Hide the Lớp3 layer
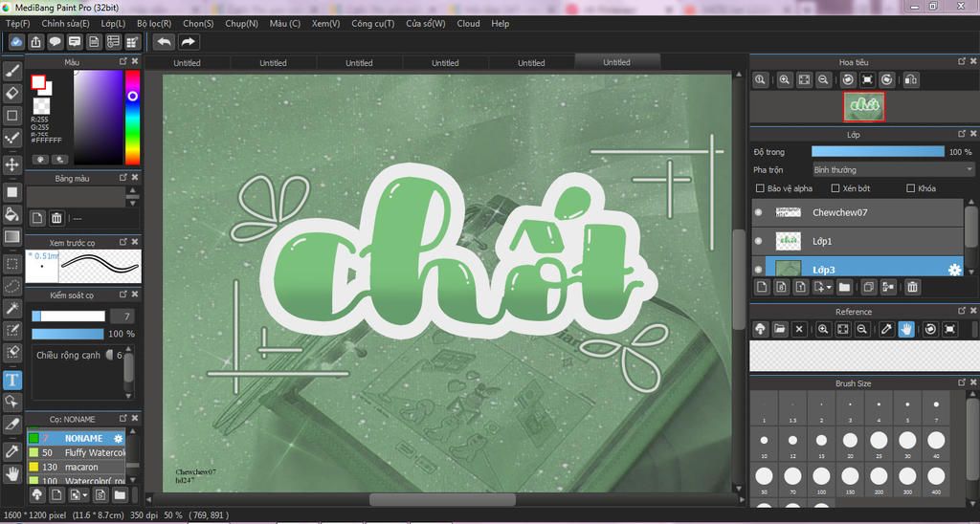This screenshot has width=980, height=524. [x=759, y=270]
